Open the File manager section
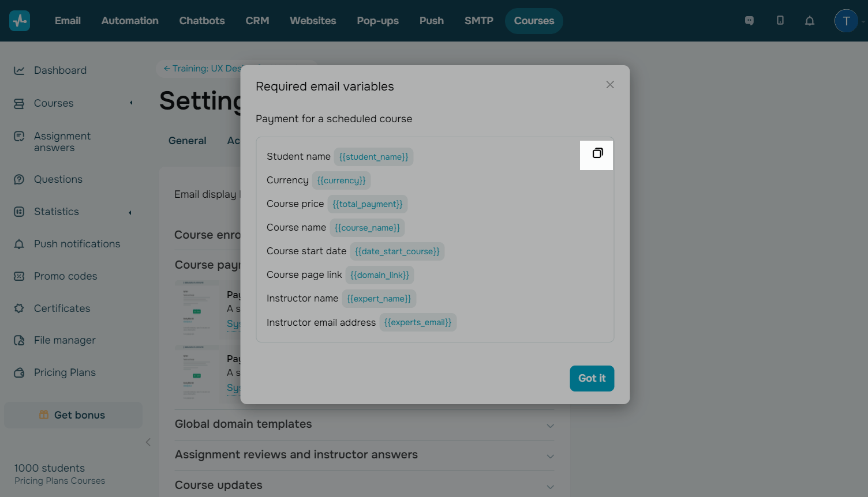Viewport: 868px width, 497px height. click(x=65, y=340)
